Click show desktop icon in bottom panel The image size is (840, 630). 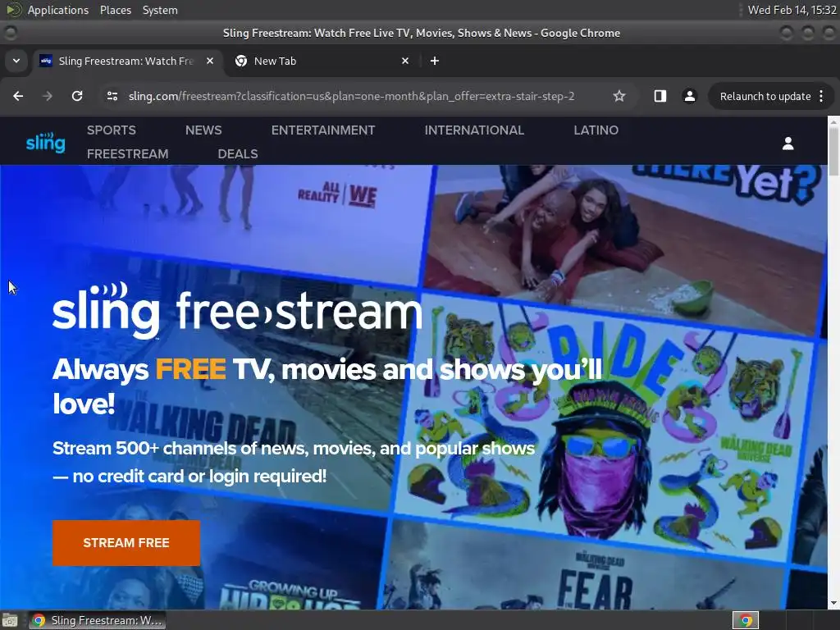tap(10, 621)
